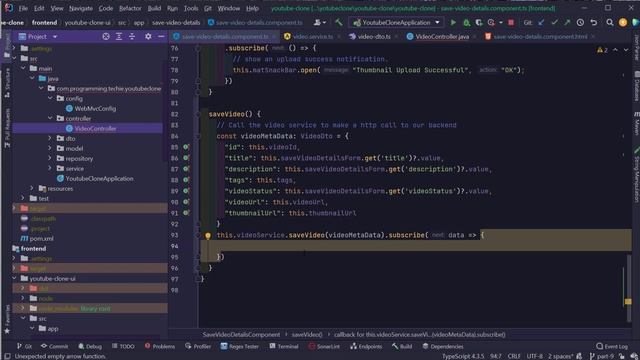Screen dimensions: 640x360
Task: Expand the service package node
Action: point(50,169)
